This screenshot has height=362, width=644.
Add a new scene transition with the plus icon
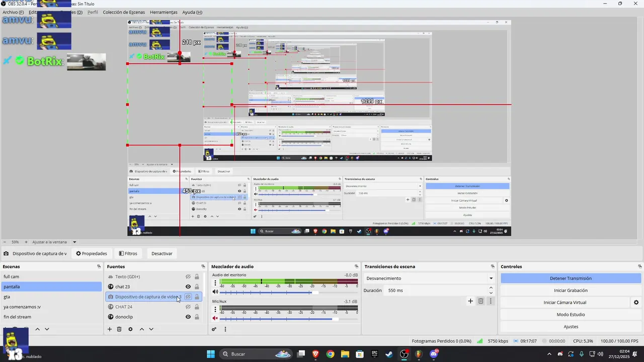click(470, 301)
